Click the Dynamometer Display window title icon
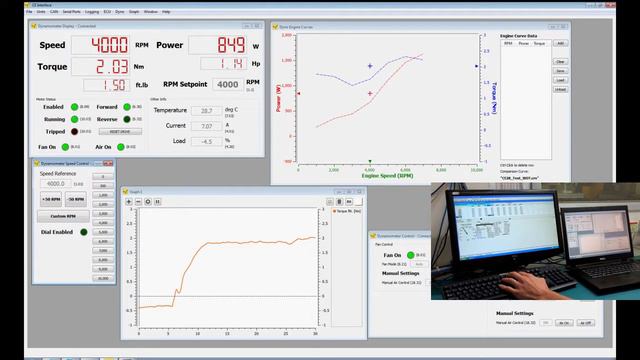Image resolution: width=640 pixels, height=360 pixels. [x=34, y=26]
